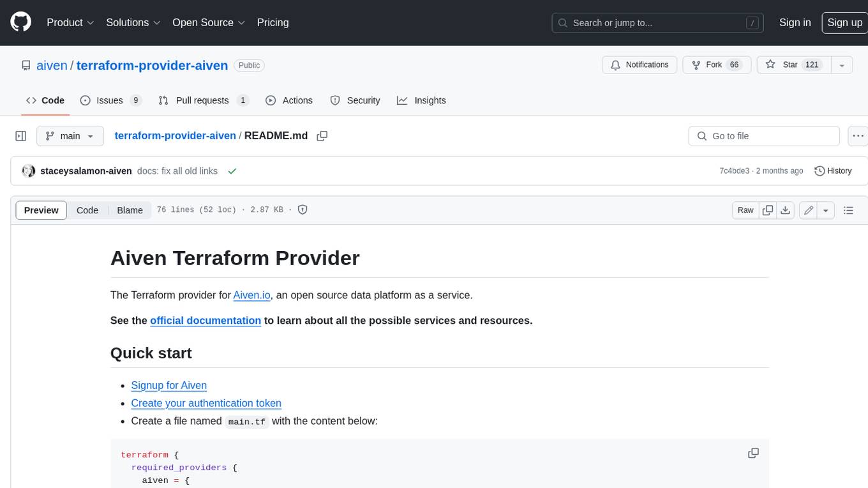Focus the Search or jump to field
Image resolution: width=868 pixels, height=488 pixels.
point(659,23)
